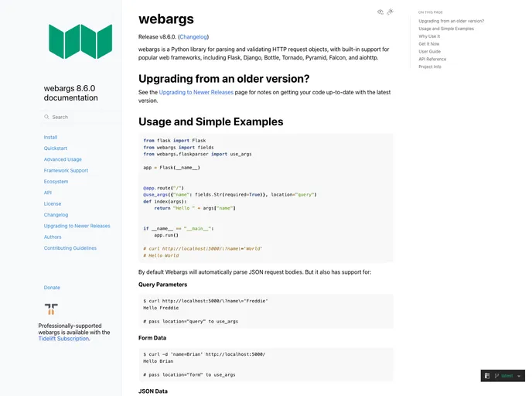Open Changelog in the sidebar
The height and width of the screenshot is (396, 532).
coord(56,215)
